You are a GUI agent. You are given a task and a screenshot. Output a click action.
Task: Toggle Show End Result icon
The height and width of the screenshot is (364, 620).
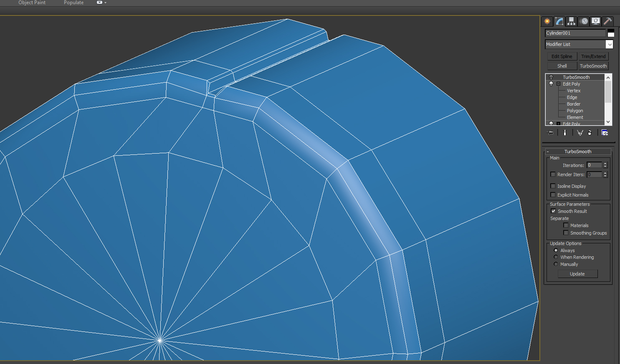(x=565, y=132)
